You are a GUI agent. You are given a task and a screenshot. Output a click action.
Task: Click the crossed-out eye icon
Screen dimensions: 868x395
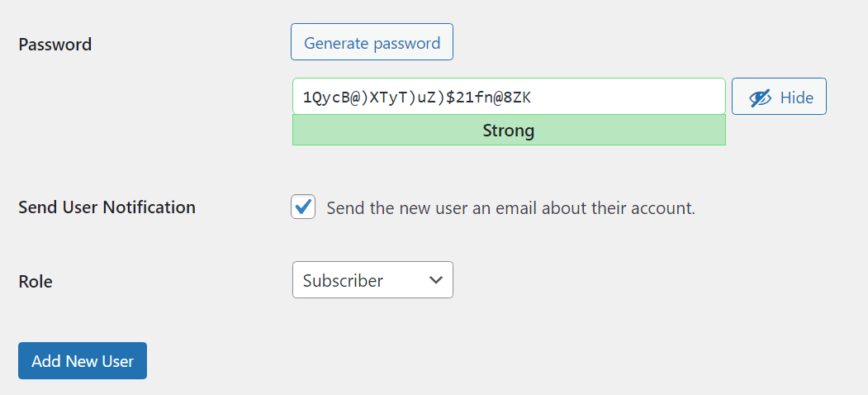click(x=760, y=98)
